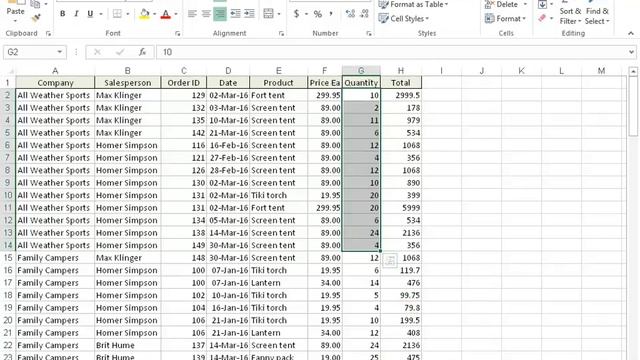
Task: Click the Insert Function fx icon
Action: coord(142,52)
